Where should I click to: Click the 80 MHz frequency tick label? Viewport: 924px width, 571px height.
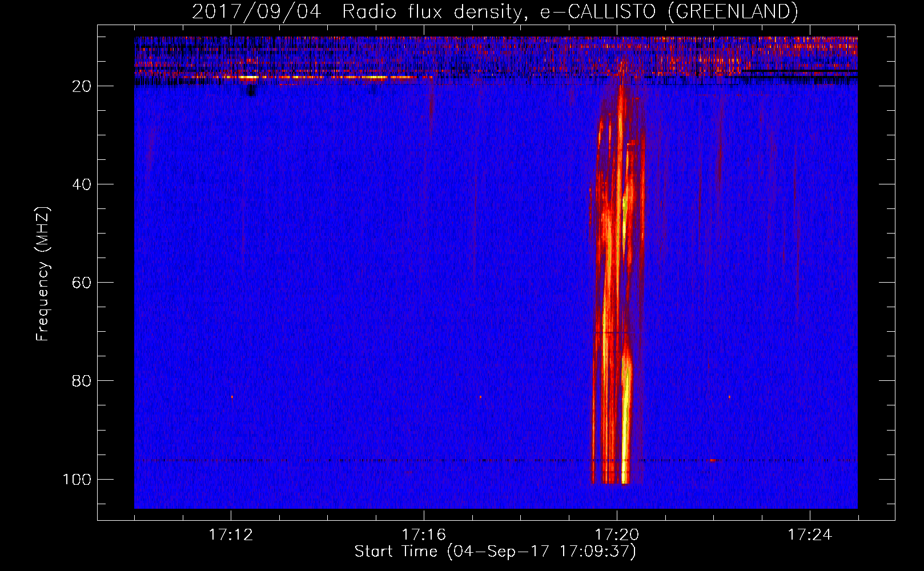coord(82,381)
